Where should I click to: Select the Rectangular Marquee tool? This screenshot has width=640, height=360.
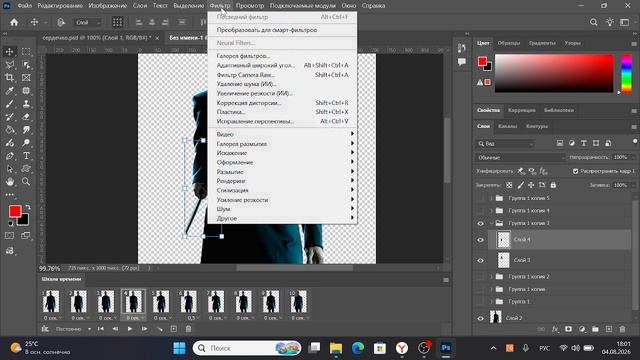pos(26,51)
